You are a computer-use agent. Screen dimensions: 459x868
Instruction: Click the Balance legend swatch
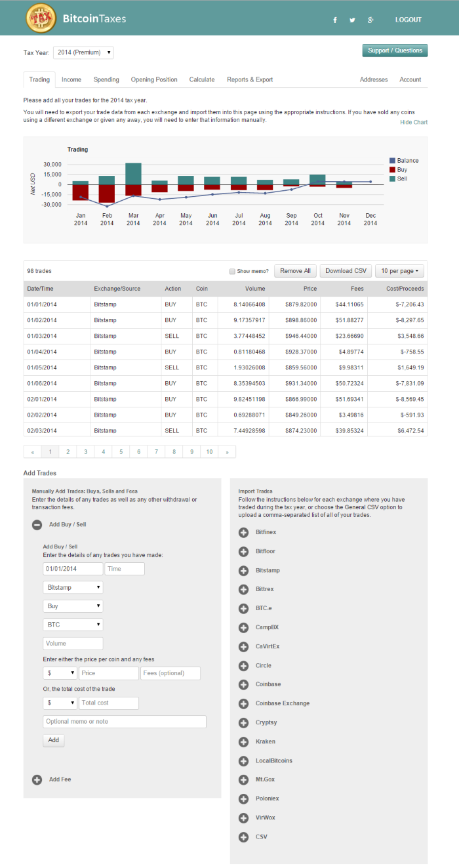[x=392, y=161]
